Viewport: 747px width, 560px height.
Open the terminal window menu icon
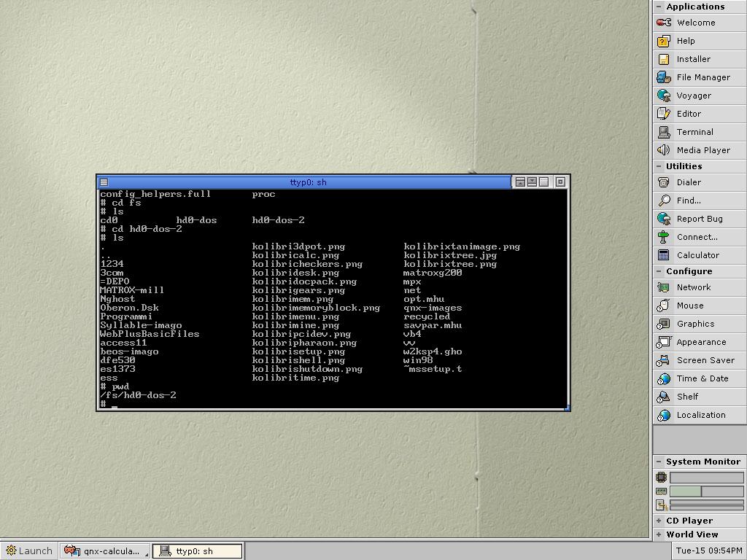point(104,182)
